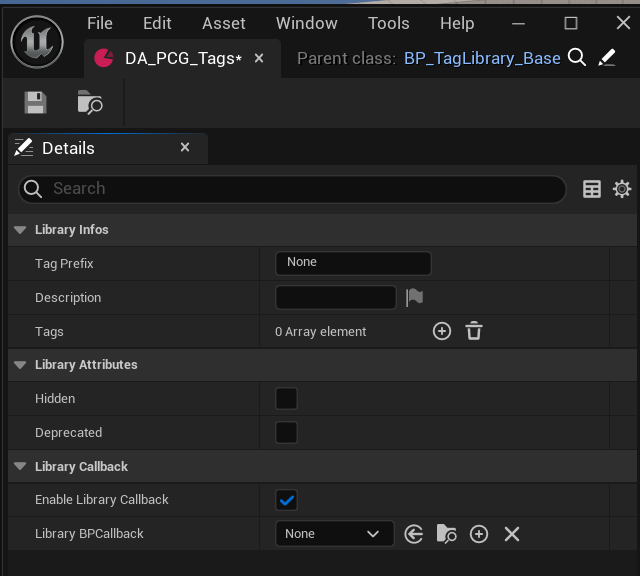Check the Deprecated checkbox
Image resolution: width=640 pixels, height=576 pixels.
click(x=287, y=433)
